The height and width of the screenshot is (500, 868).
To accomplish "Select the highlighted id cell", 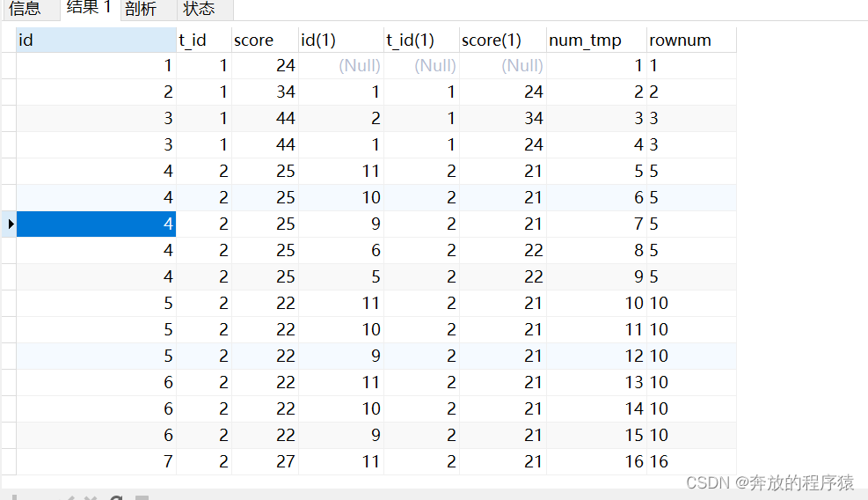I will (x=96, y=224).
